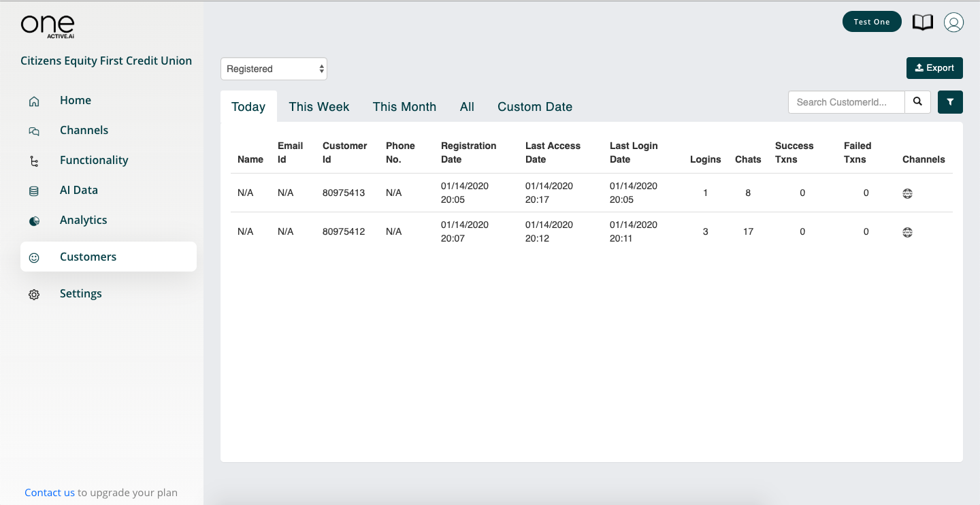Click the Email Id column header
Viewport: 980px width, 505px height.
click(x=291, y=152)
